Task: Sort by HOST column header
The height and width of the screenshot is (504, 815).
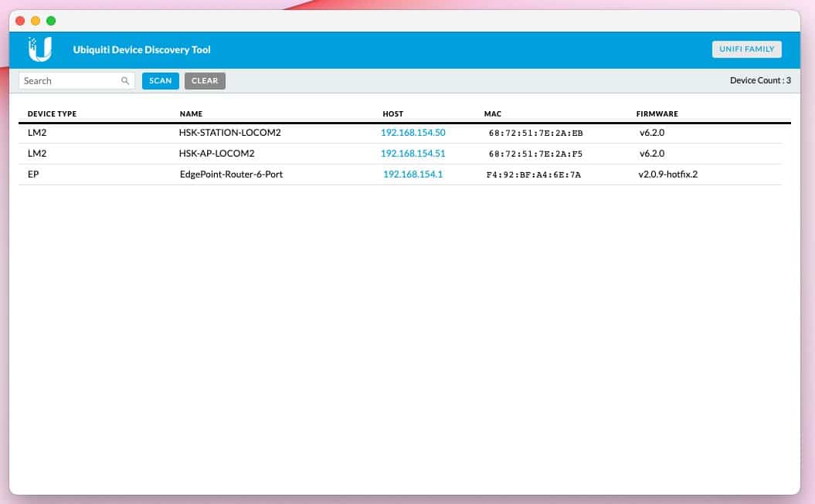Action: (393, 113)
